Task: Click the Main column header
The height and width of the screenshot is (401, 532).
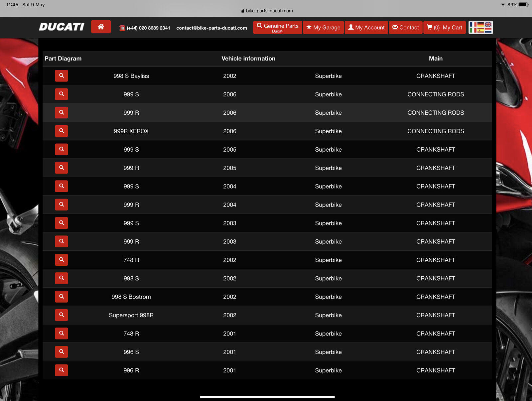Action: pyautogui.click(x=436, y=59)
